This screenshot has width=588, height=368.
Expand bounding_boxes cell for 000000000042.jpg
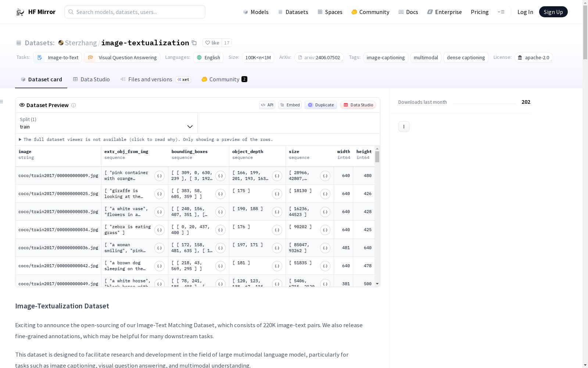tap(220, 266)
